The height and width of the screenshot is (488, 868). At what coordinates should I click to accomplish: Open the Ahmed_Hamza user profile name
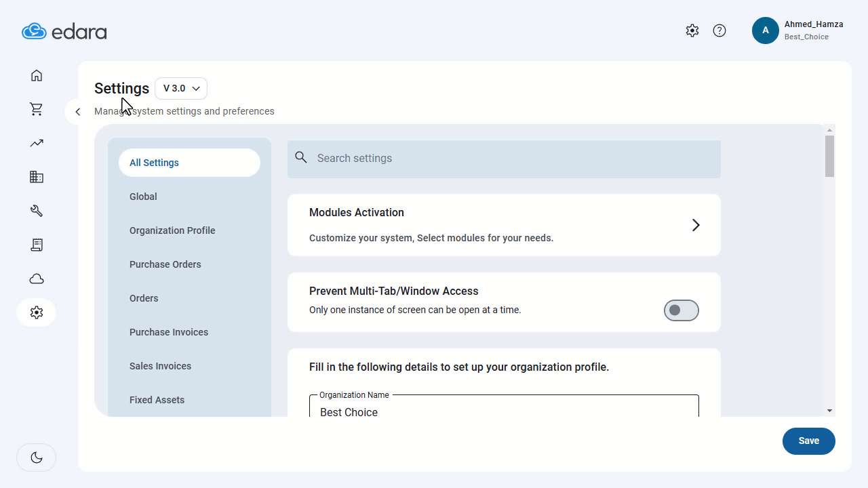[x=814, y=24]
